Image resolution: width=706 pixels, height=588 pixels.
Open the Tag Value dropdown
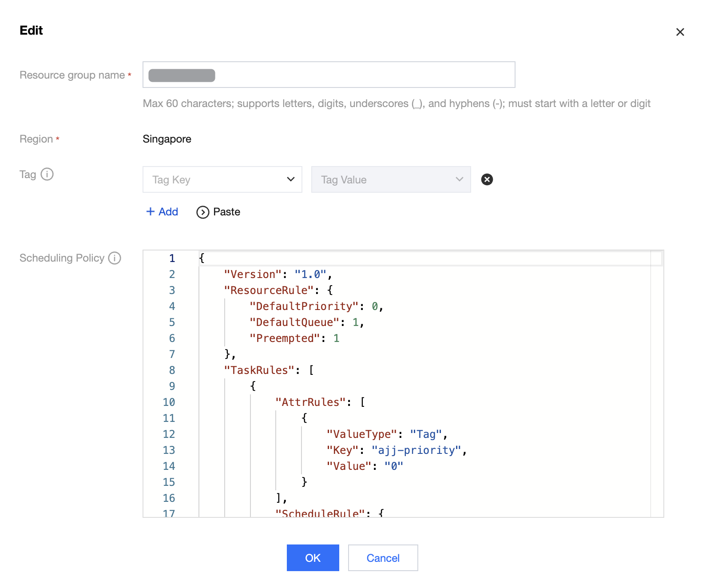(x=391, y=179)
